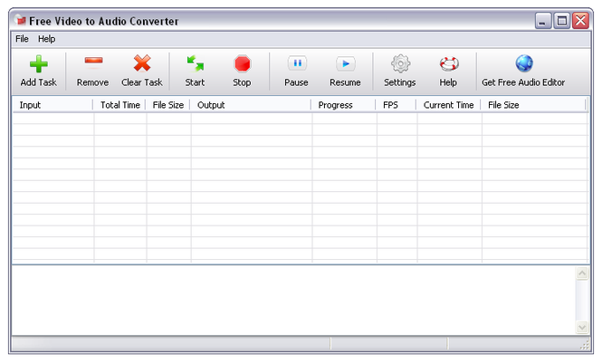Click the Current Time column header

pos(448,105)
